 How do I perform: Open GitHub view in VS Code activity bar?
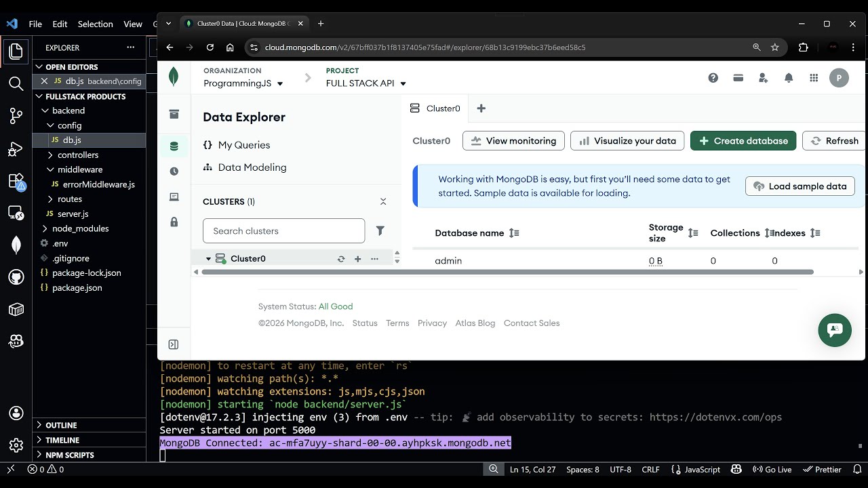[x=16, y=278]
